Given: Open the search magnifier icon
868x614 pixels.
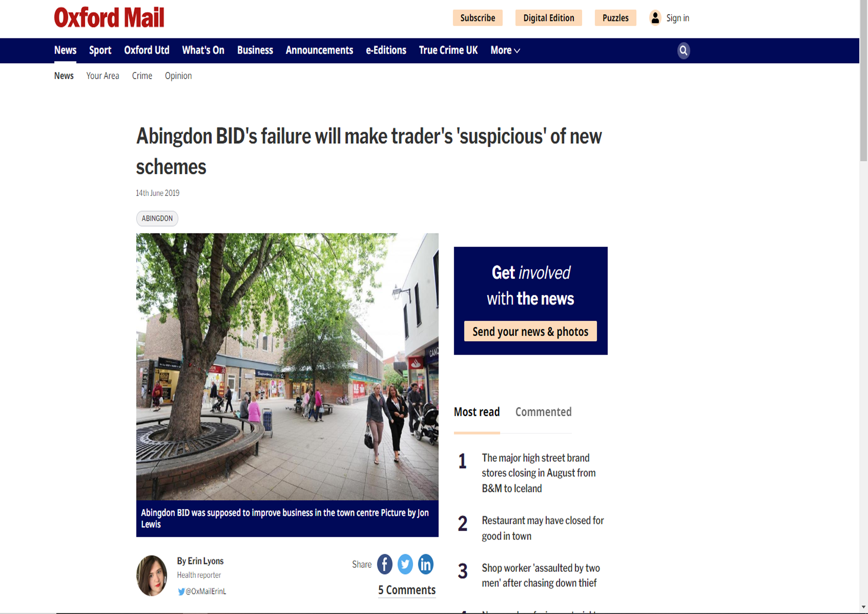Looking at the screenshot, I should point(683,50).
